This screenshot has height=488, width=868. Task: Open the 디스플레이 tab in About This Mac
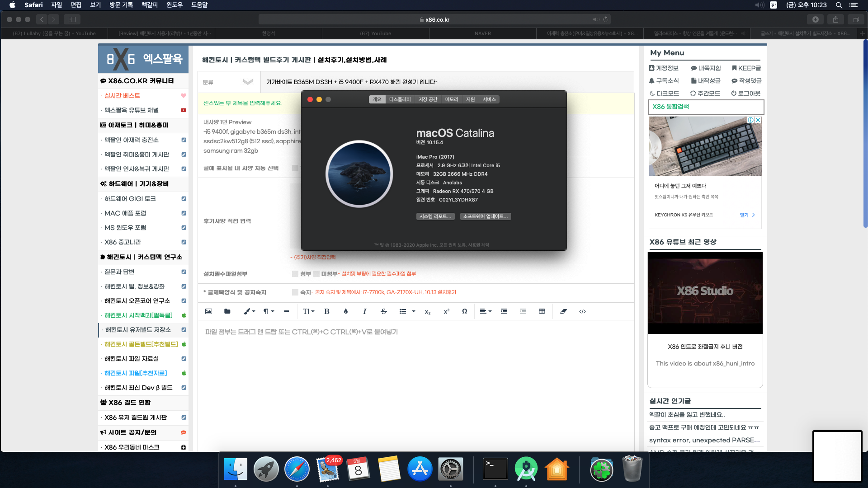coord(400,99)
